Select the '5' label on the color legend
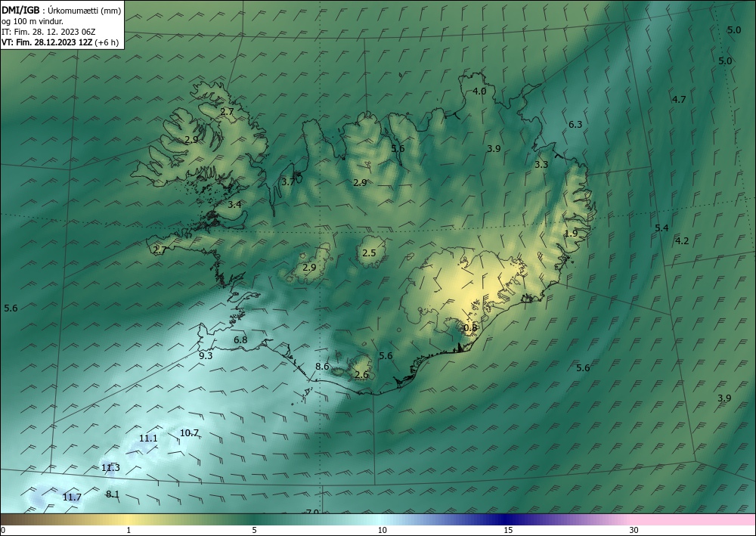 click(x=254, y=531)
